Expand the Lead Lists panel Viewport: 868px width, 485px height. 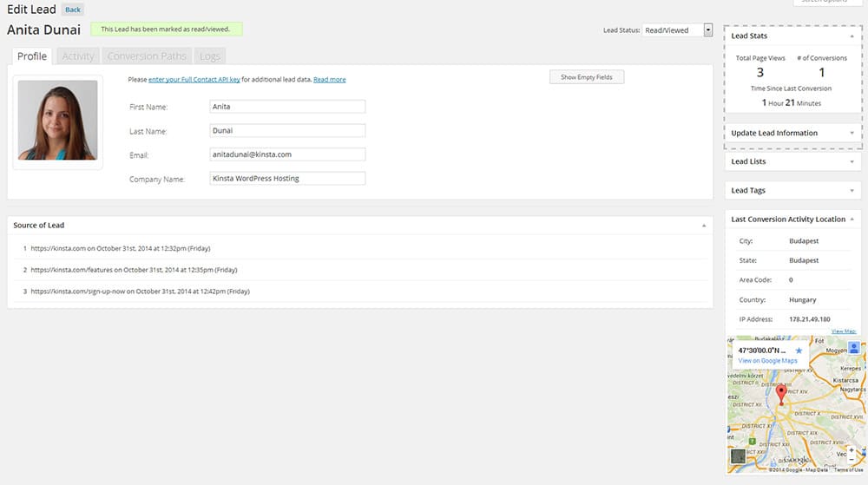click(852, 162)
